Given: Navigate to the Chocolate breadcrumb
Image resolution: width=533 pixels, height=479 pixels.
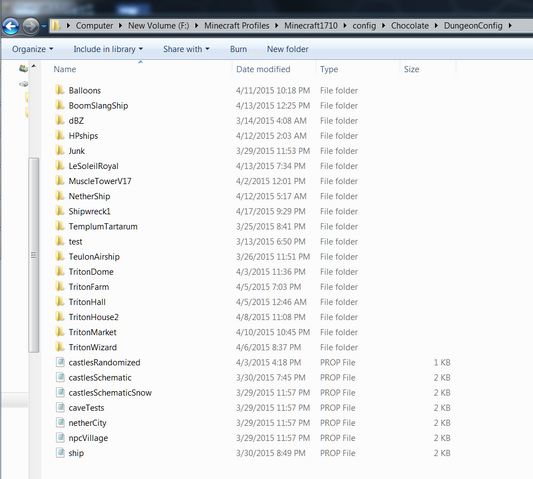Looking at the screenshot, I should [x=410, y=25].
